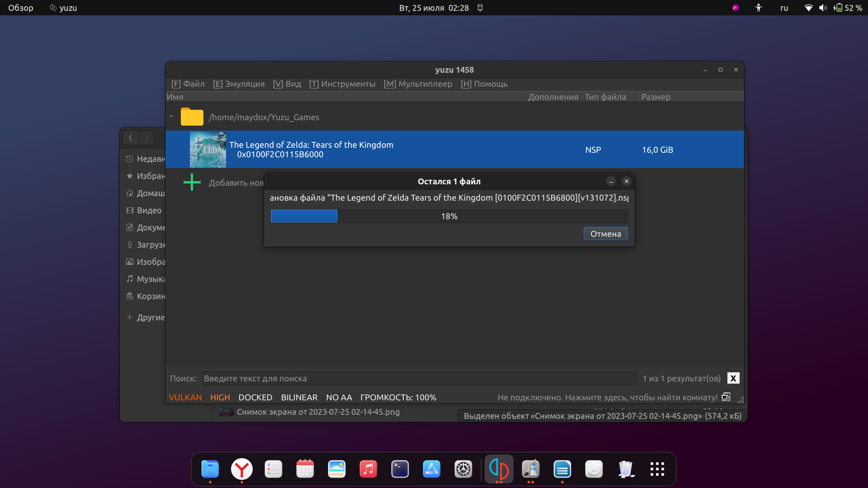Open the paintbrush editor app in dock
This screenshot has height=488, width=868.
point(531,469)
